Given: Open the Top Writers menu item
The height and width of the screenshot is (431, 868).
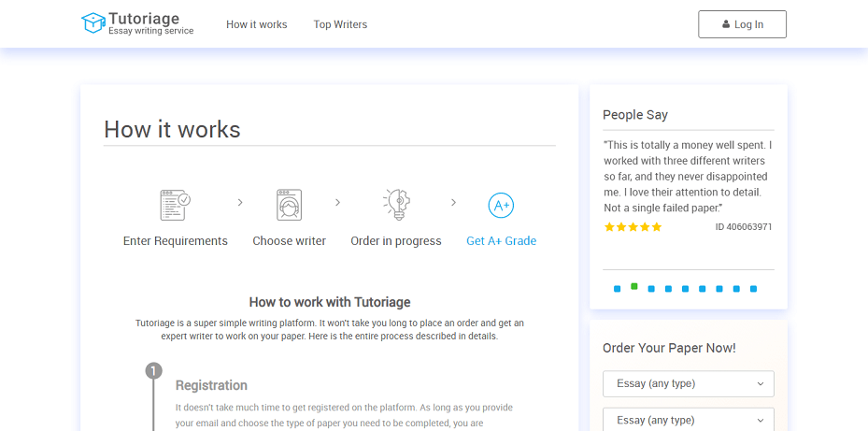Looking at the screenshot, I should point(340,24).
